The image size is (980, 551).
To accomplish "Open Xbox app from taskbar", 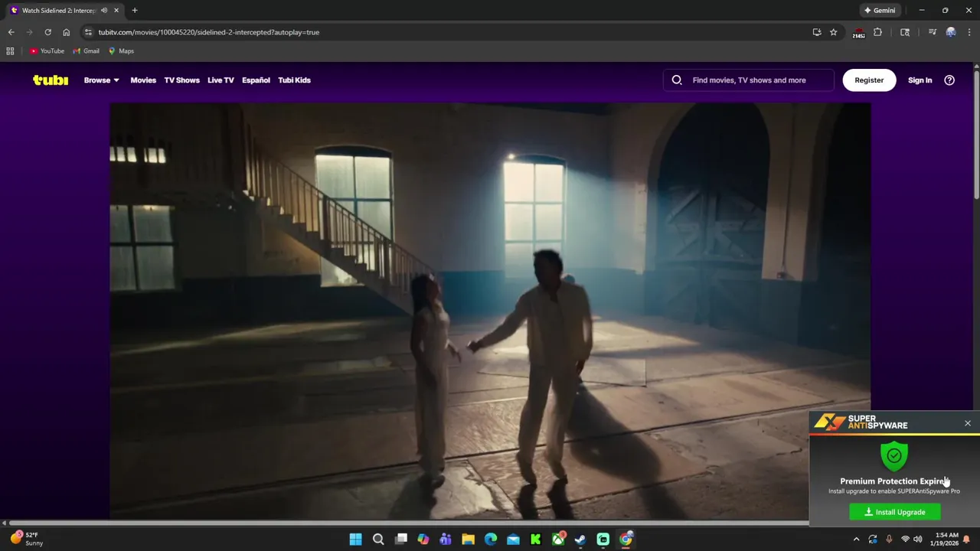I will 558,540.
